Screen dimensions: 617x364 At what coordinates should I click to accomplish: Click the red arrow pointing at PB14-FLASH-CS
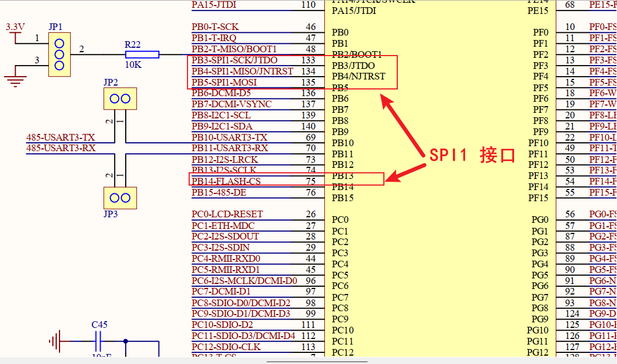(x=405, y=171)
